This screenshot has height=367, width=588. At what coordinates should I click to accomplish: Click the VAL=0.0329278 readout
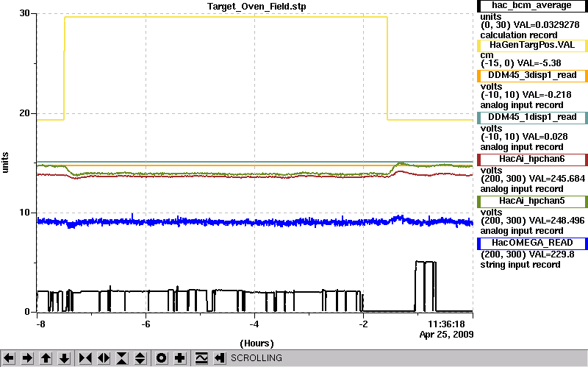pos(546,25)
